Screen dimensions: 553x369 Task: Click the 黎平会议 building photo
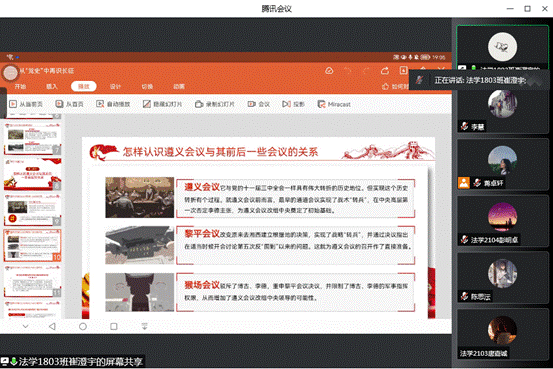[x=140, y=245]
